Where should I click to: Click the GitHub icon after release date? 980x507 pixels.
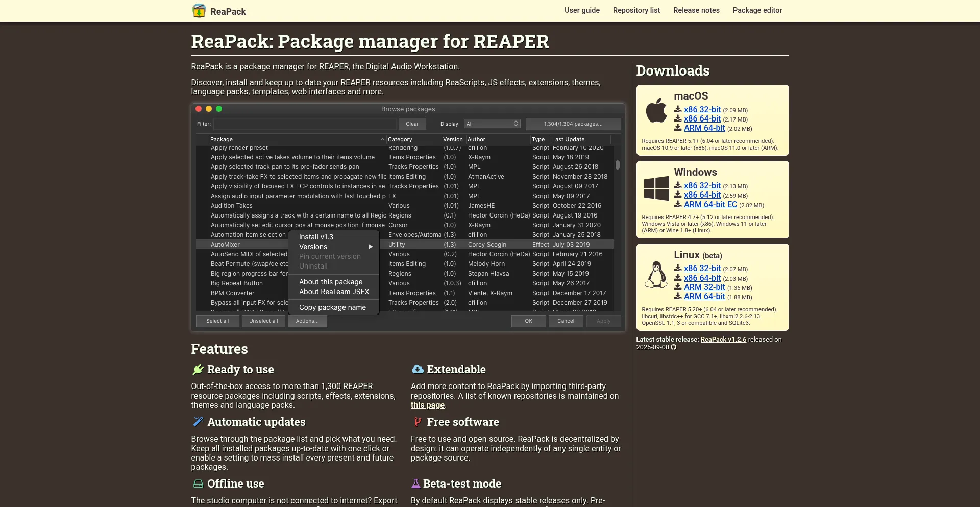pyautogui.click(x=674, y=347)
